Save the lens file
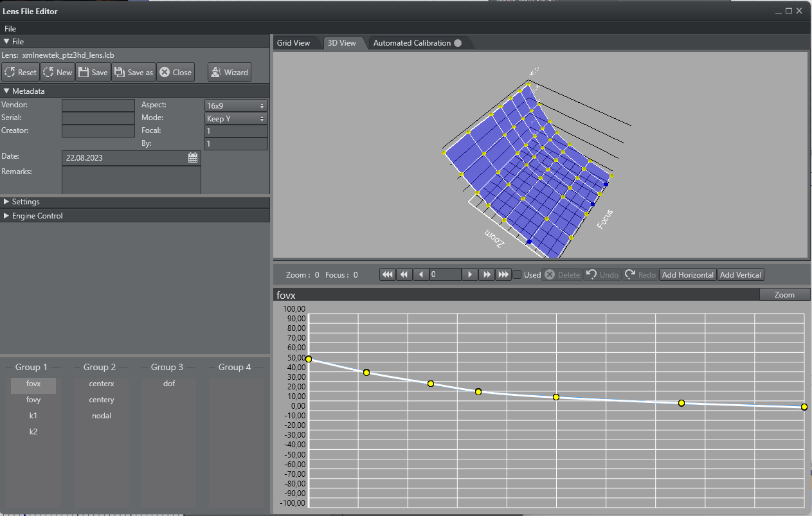This screenshot has height=516, width=812. pyautogui.click(x=93, y=73)
